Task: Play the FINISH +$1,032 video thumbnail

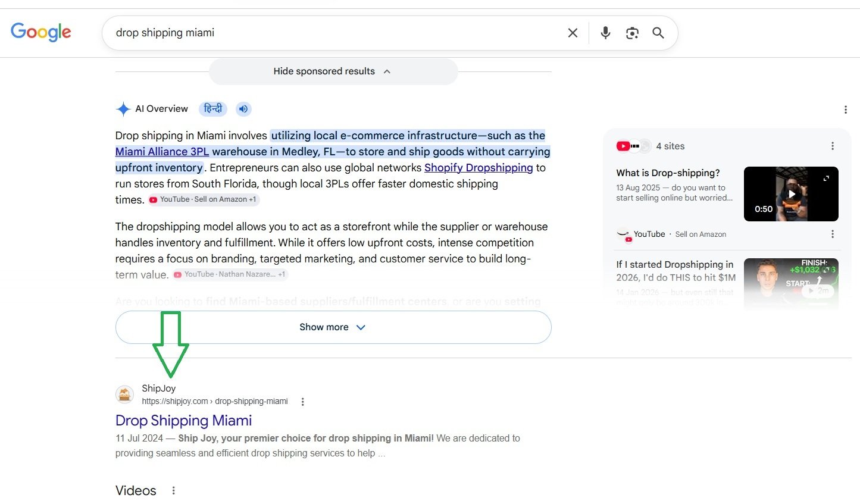Action: coord(791,283)
